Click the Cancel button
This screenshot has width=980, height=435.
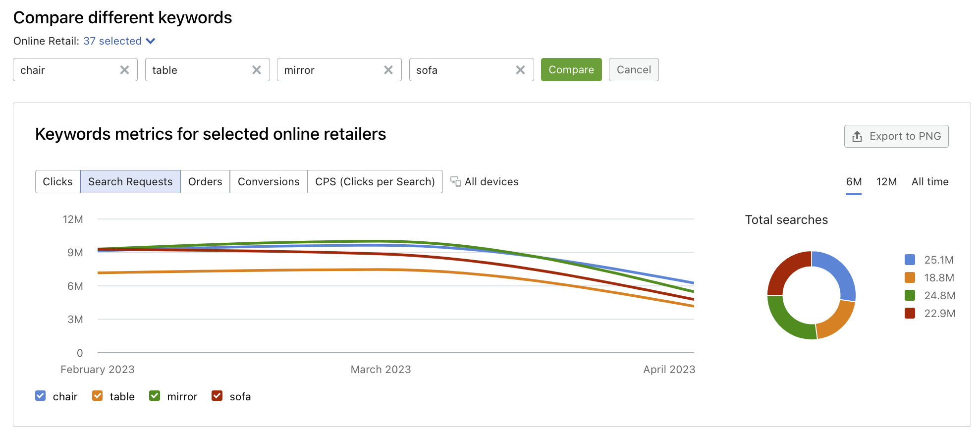(633, 70)
